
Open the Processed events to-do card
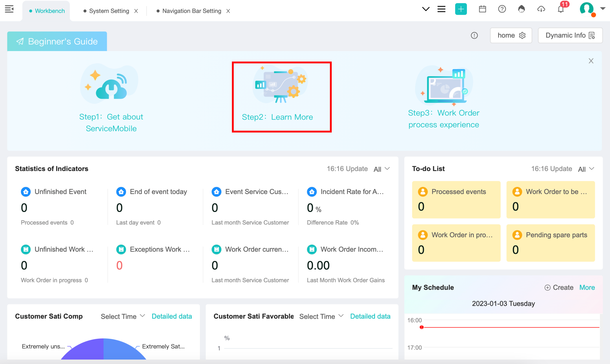tap(456, 200)
